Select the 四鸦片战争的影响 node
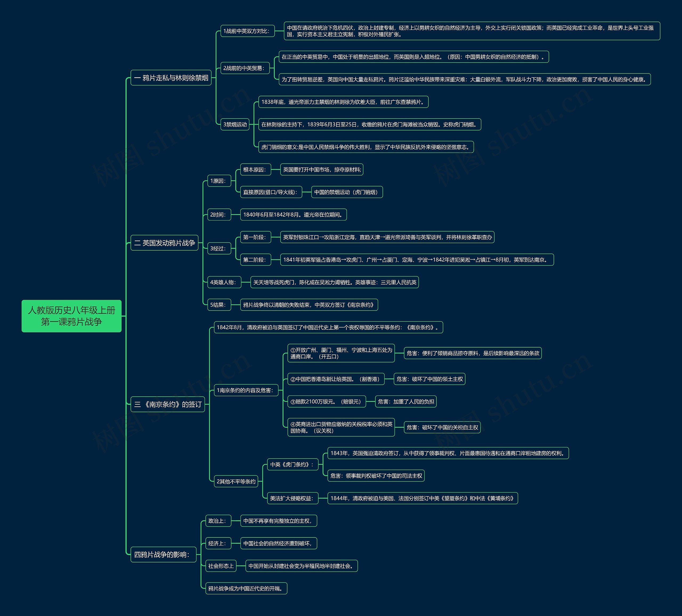Image resolution: width=682 pixels, height=616 pixels. (x=163, y=554)
